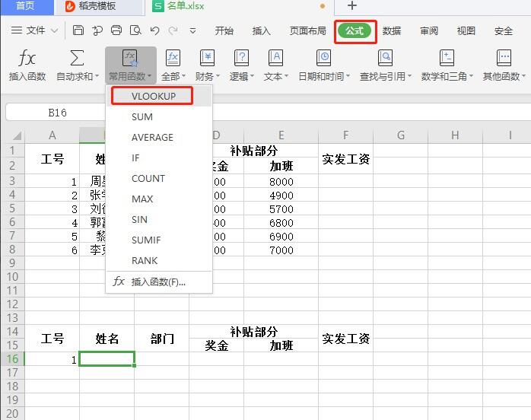The width and height of the screenshot is (531, 420).
Task: Click the Insert Function fx icon
Action: 27,58
